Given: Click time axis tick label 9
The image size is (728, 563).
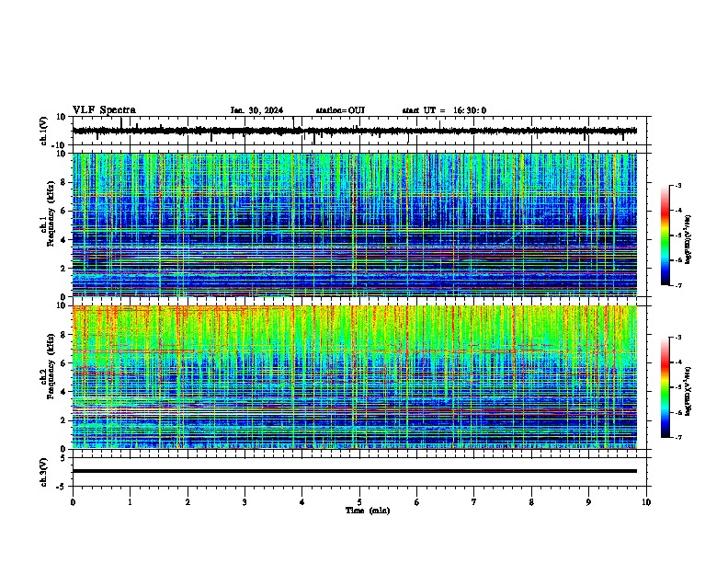Looking at the screenshot, I should click(x=588, y=501).
